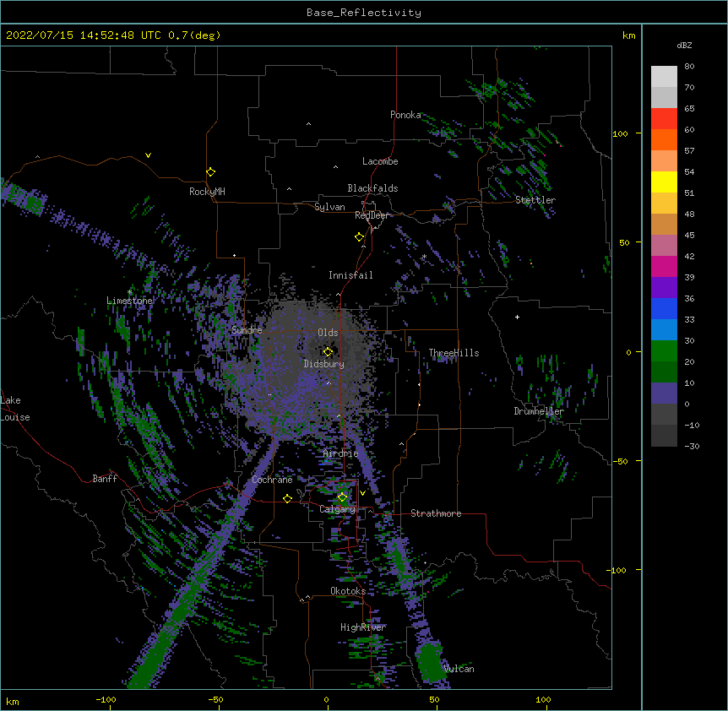Pick the light gray 80 dBZ swatch

pos(664,76)
